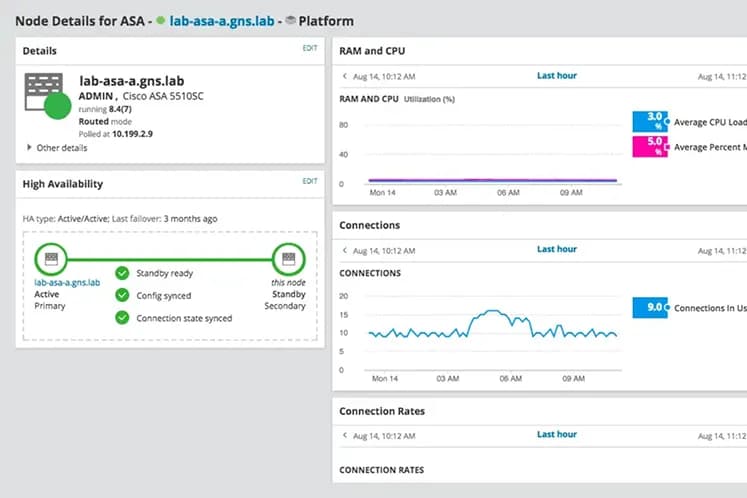Click the Last failover 3 months ago text
Screen dimensions: 747x498
point(164,219)
